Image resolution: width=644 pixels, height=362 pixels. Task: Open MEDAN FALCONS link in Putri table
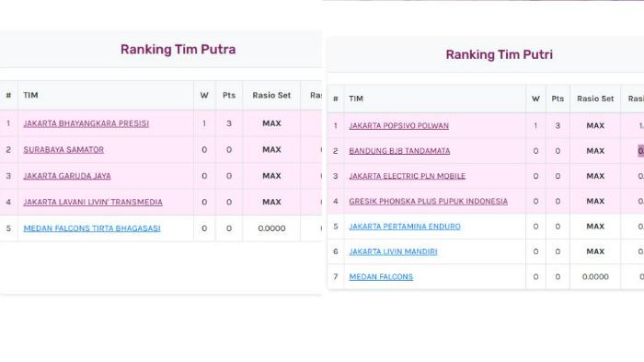coord(381,277)
